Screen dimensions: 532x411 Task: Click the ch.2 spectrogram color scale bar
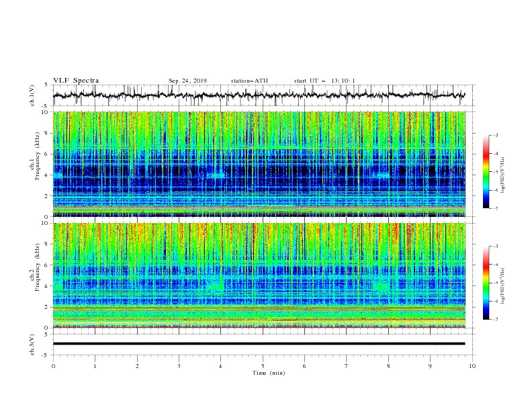tap(486, 283)
